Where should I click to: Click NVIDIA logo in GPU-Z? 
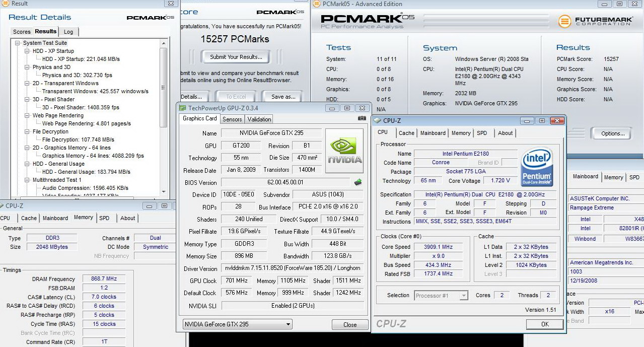(344, 151)
